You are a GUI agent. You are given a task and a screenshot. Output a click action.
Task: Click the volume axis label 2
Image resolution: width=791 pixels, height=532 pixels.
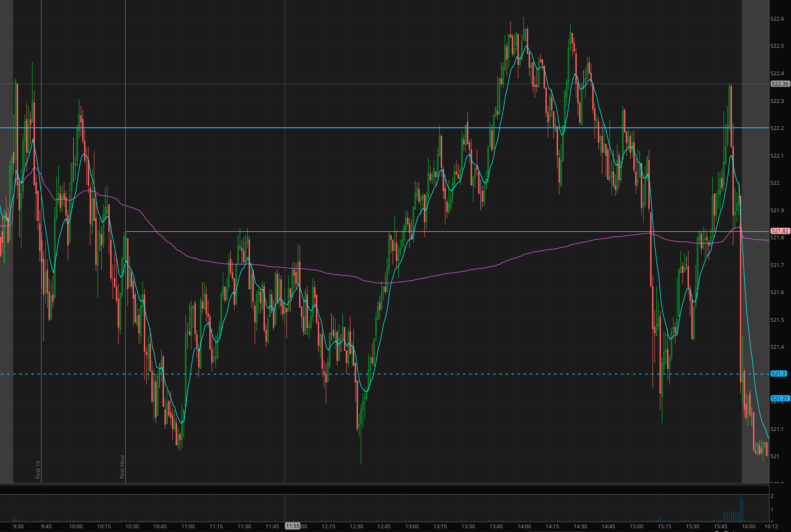(x=772, y=496)
